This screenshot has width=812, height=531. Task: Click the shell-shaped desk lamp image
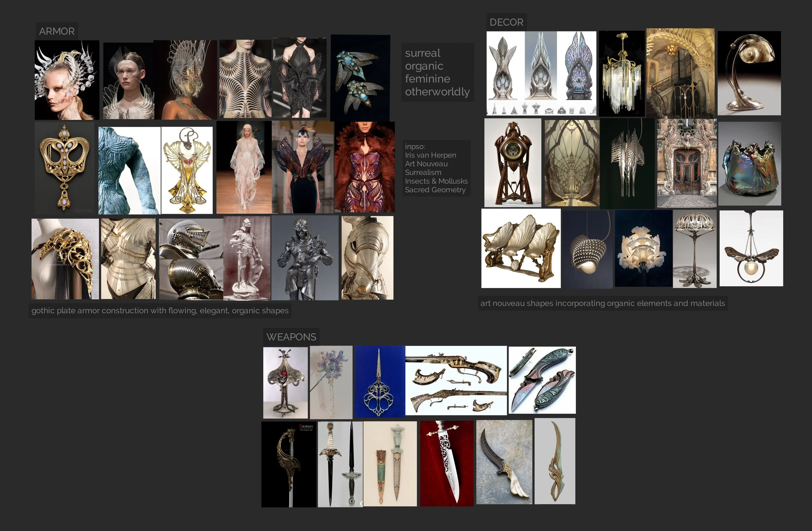coord(749,73)
